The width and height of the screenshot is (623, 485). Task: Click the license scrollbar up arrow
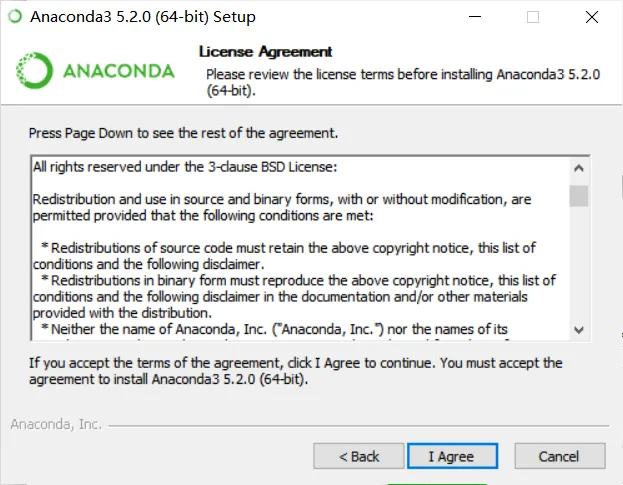(579, 168)
